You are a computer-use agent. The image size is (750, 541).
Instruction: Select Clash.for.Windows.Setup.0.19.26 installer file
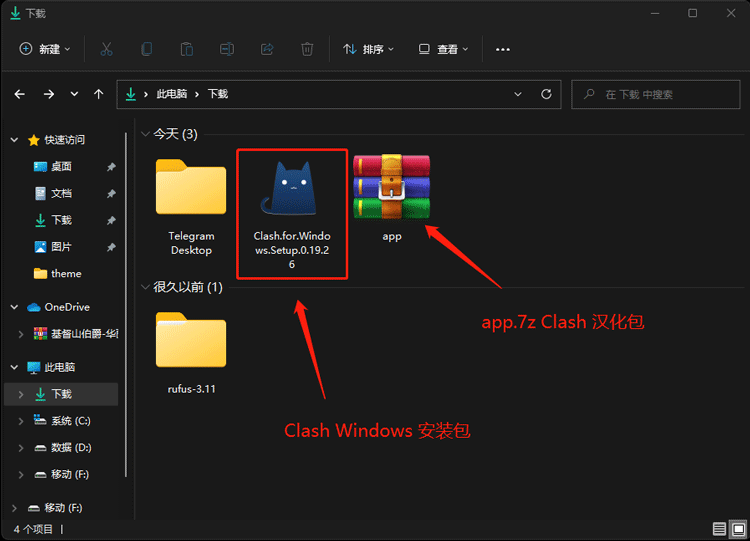(292, 212)
